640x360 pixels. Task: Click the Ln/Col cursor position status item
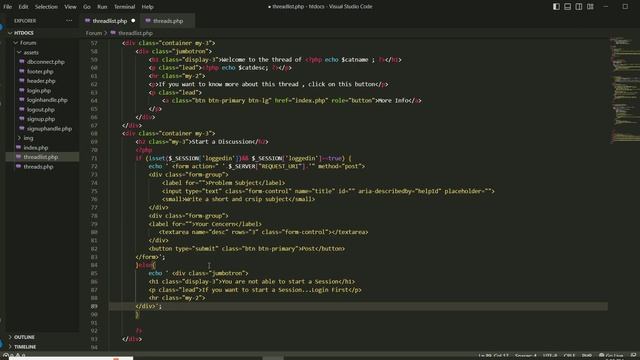493,356
